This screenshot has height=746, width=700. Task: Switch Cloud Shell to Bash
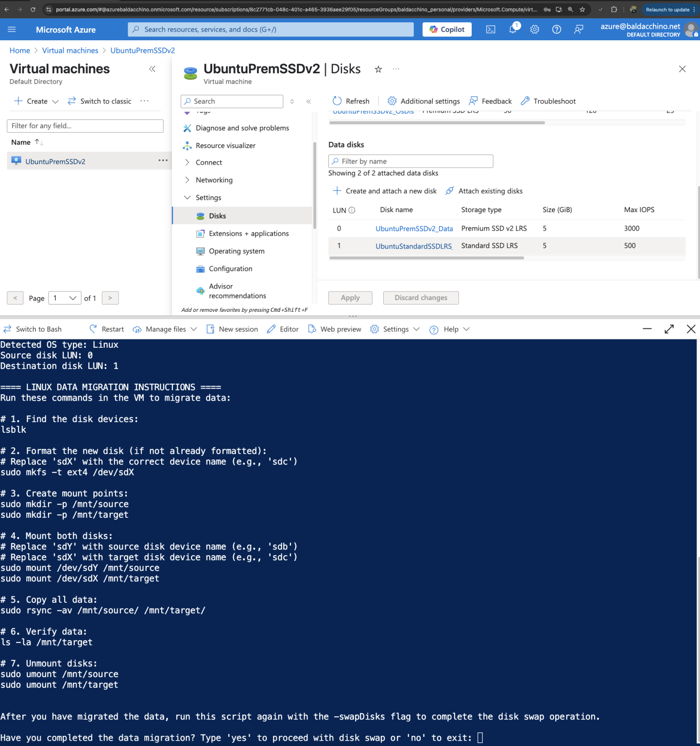point(33,329)
